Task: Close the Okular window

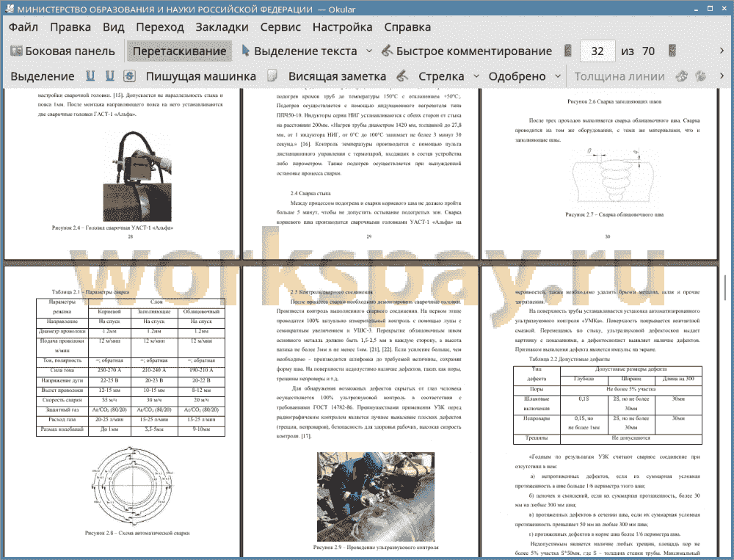Action: point(723,8)
